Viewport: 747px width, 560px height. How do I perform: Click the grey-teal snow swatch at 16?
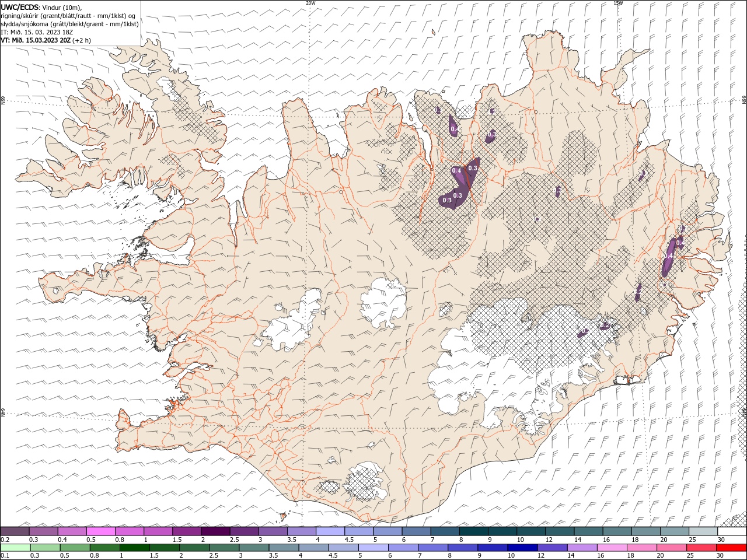tap(617, 531)
